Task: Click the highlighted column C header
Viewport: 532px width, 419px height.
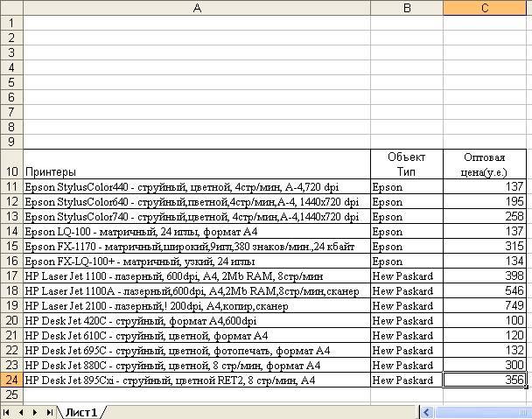Action: pyautogui.click(x=485, y=8)
